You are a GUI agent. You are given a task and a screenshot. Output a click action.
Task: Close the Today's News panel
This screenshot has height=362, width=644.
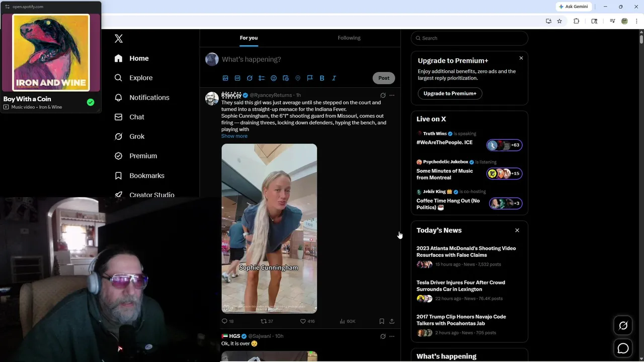(x=517, y=230)
